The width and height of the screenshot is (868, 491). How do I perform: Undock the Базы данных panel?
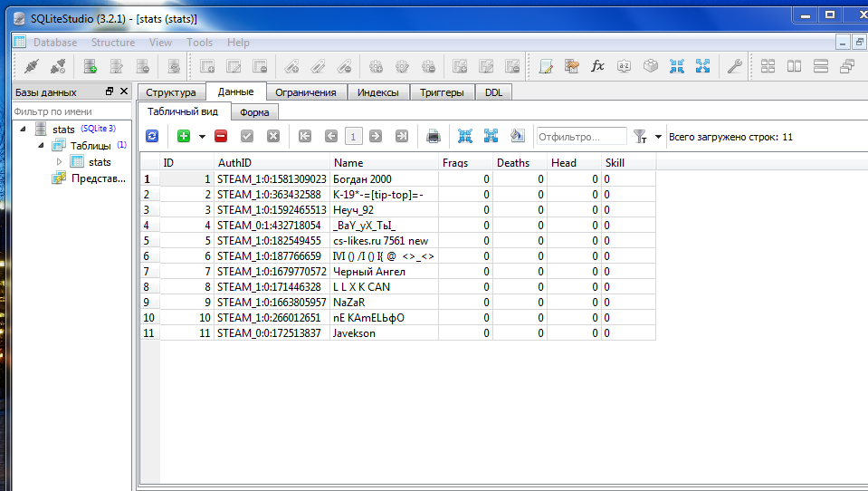(109, 91)
